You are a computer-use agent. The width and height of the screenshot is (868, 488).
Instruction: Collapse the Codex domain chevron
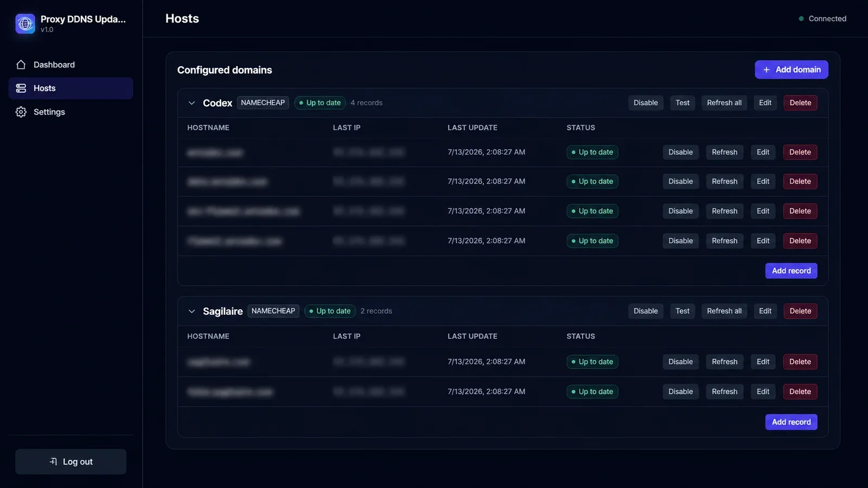coord(192,103)
